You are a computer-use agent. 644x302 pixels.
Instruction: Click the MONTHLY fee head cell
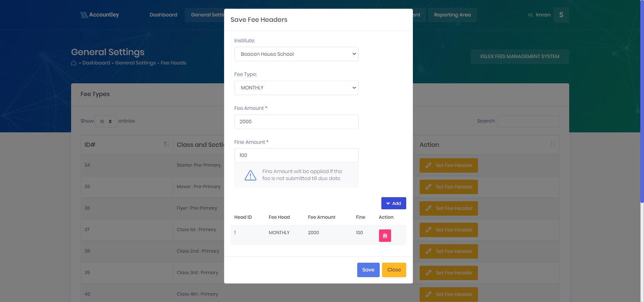click(x=279, y=232)
